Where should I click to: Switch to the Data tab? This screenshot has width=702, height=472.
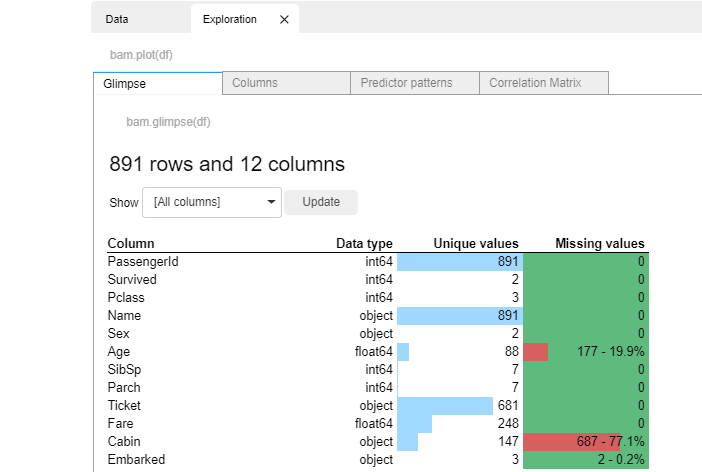tap(117, 19)
